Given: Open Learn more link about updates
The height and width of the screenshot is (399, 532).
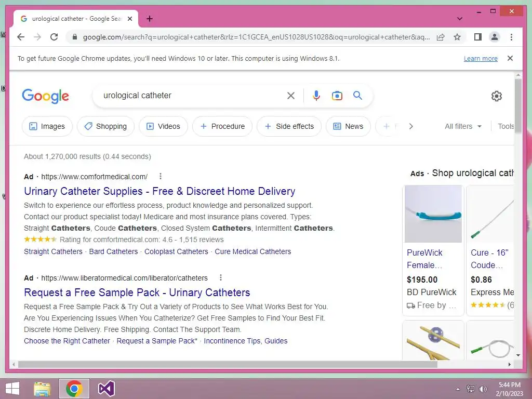Looking at the screenshot, I should pyautogui.click(x=481, y=58).
